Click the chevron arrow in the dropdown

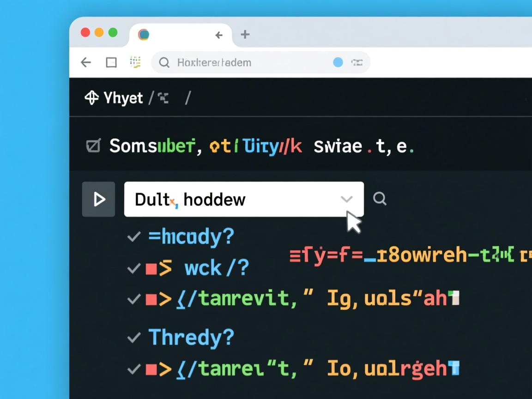[x=346, y=199]
